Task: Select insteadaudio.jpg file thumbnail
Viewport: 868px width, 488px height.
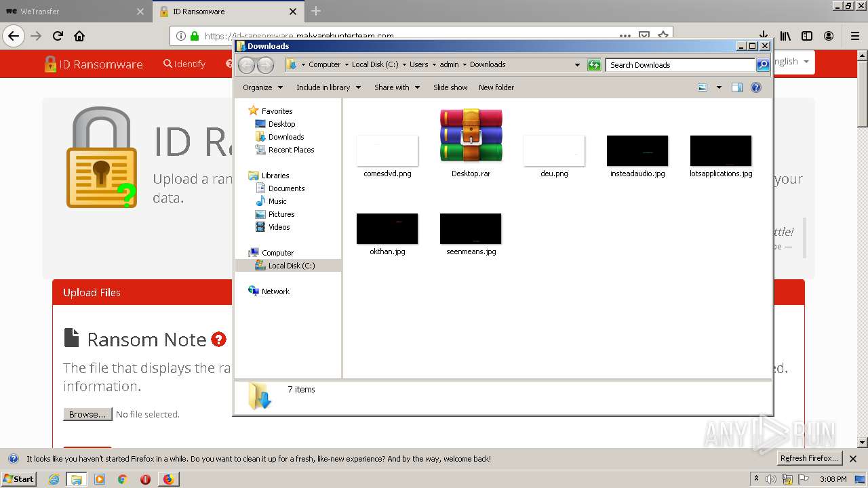Action: click(x=637, y=150)
